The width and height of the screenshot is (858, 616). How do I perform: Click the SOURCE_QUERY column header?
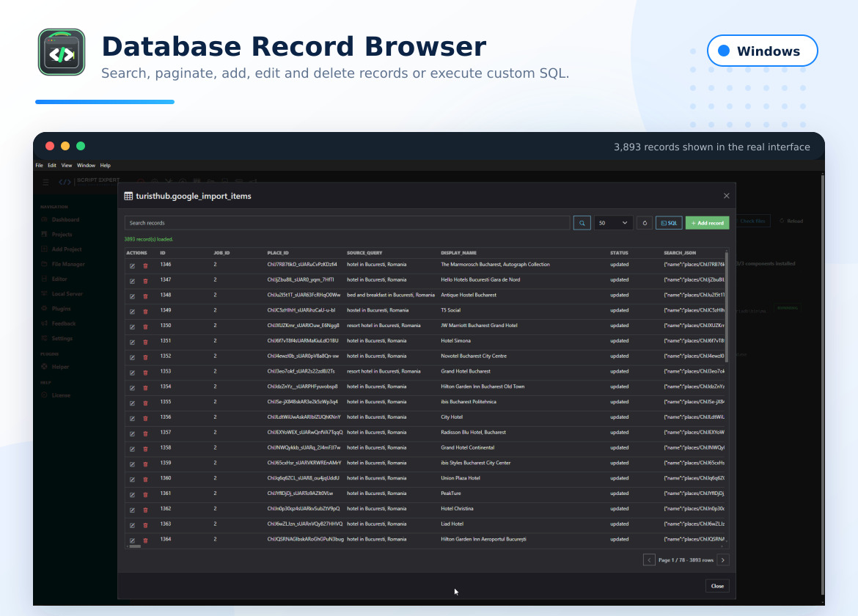click(364, 253)
